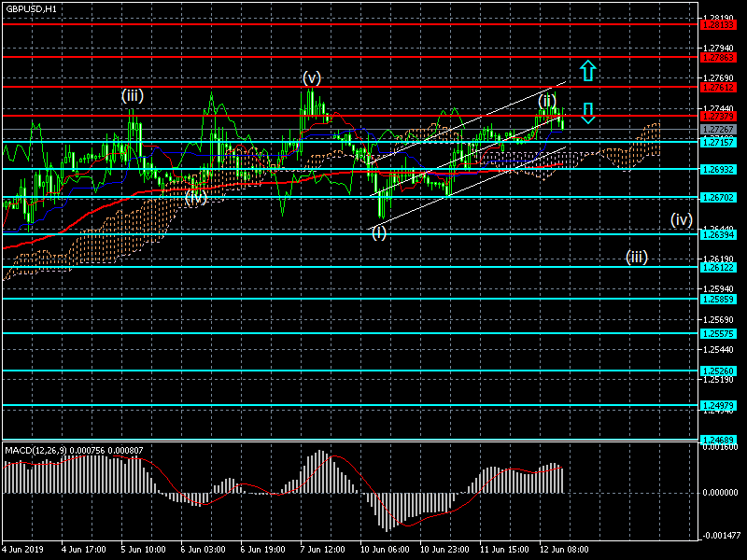The image size is (747, 560).
Task: Click the cyan up arrow marker
Action: [586, 69]
